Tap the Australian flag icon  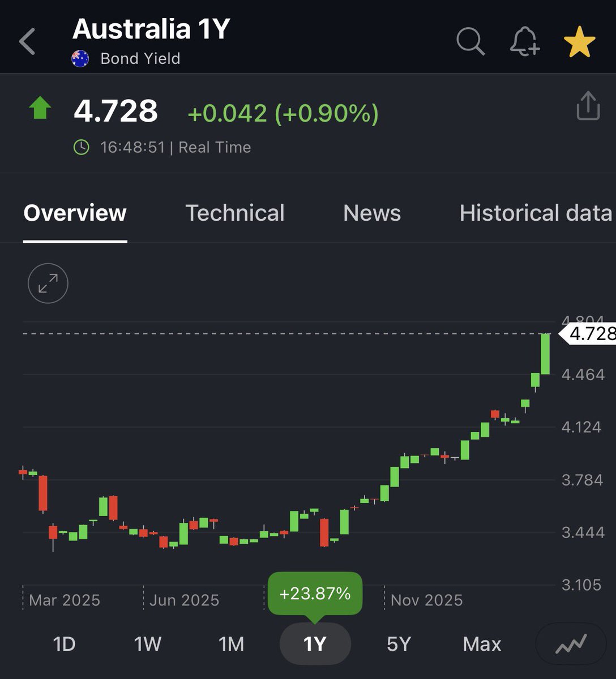click(x=80, y=58)
